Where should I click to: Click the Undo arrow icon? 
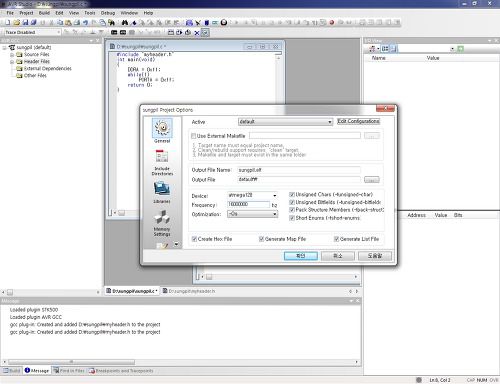(x=85, y=22)
